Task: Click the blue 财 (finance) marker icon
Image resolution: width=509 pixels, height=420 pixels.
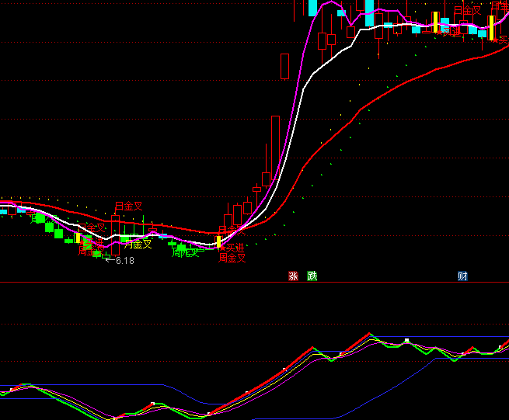Action: click(x=462, y=276)
